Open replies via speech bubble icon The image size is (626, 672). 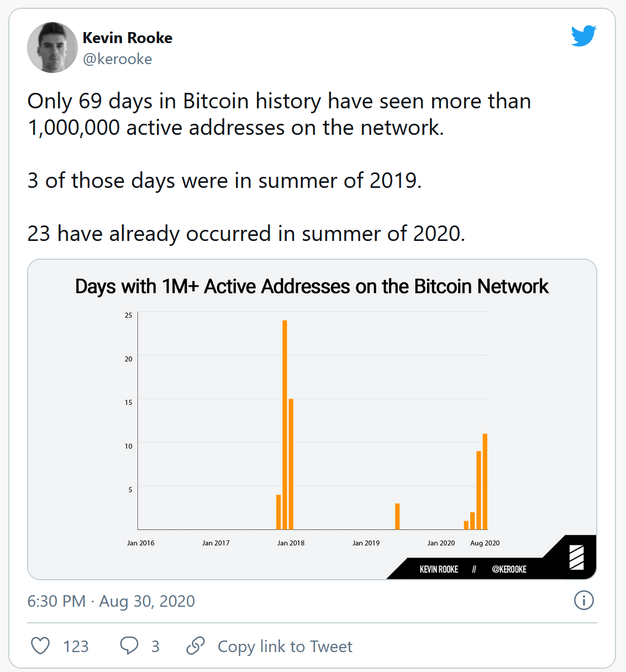[x=129, y=645]
